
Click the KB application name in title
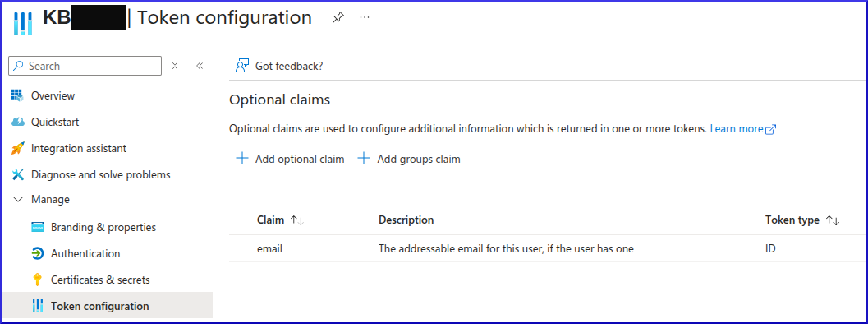tap(57, 18)
